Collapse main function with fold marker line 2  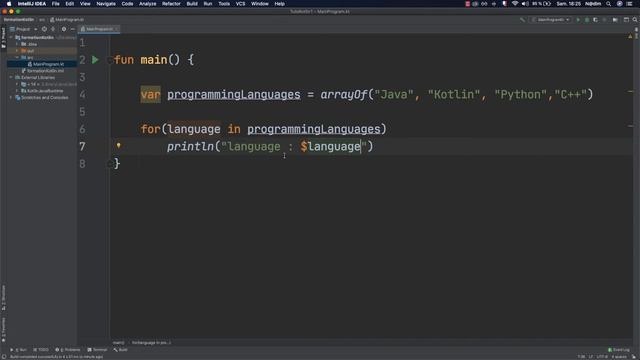click(x=109, y=60)
